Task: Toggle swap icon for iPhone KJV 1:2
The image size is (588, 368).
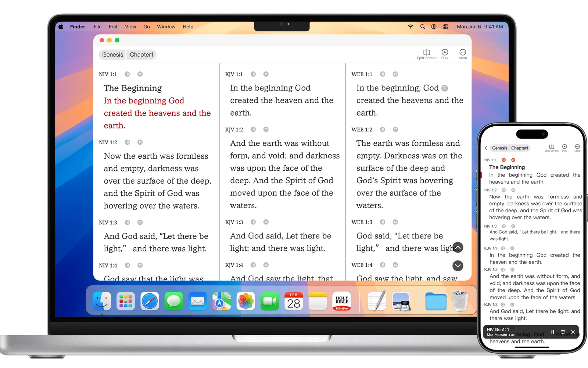Action: tap(512, 270)
